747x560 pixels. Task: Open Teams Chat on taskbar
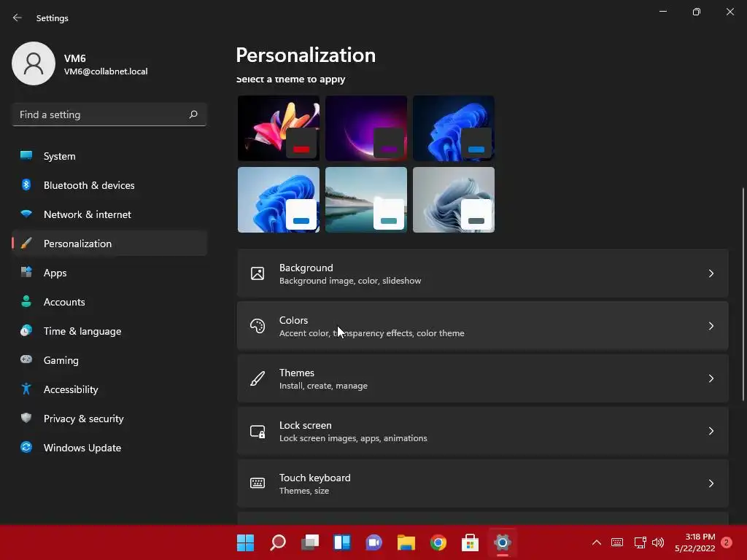pos(374,542)
